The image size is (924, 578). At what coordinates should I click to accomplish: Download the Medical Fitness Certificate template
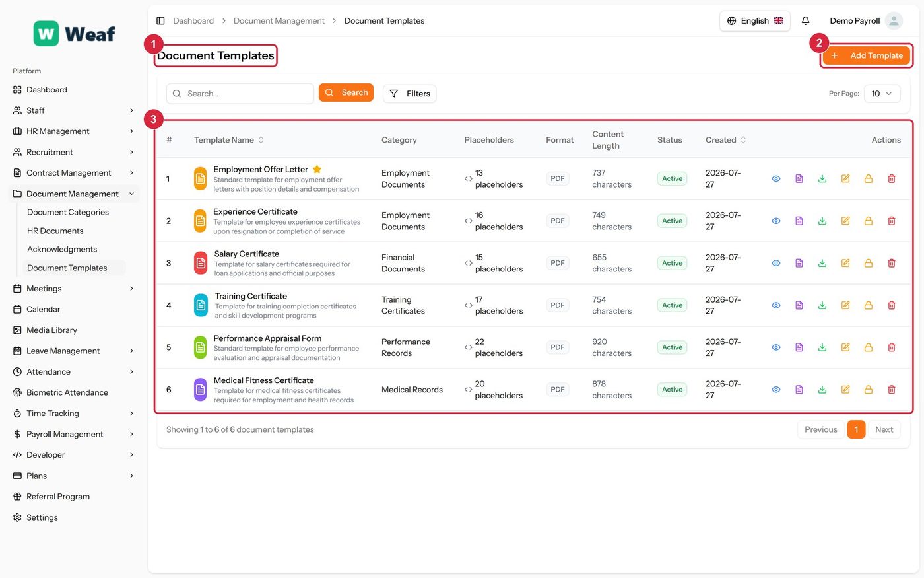(x=822, y=390)
